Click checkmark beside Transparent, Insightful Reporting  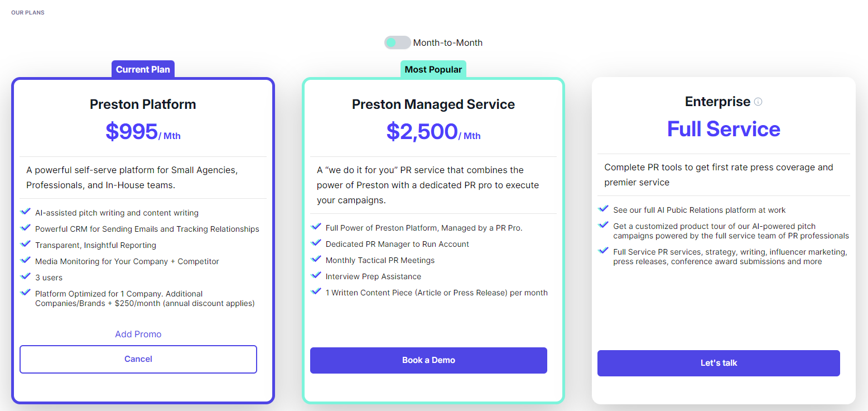[x=25, y=244]
